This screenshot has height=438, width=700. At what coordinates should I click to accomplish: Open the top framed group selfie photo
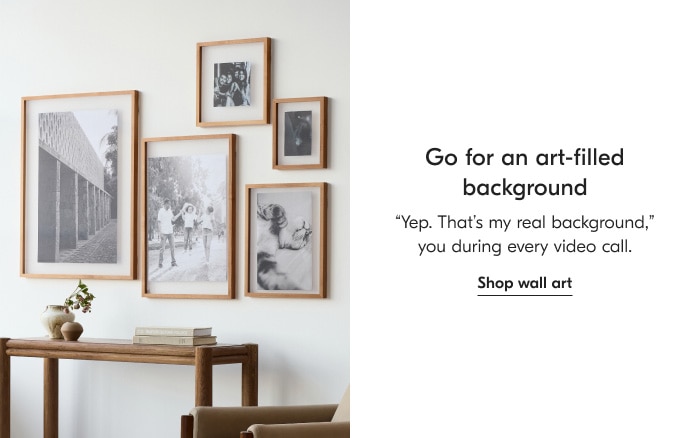233,82
